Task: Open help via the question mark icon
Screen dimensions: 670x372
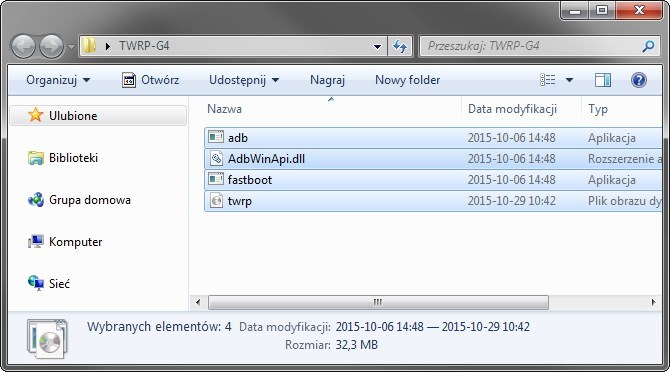Action: [x=638, y=80]
